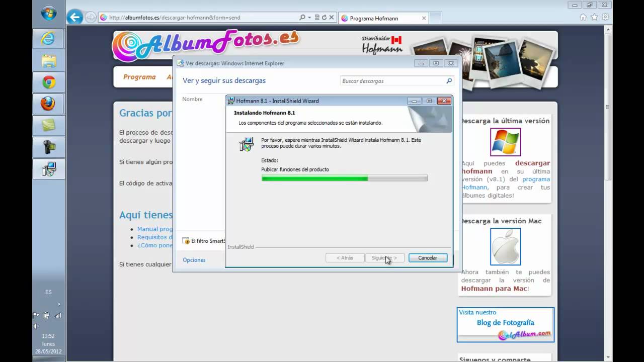Image resolution: width=644 pixels, height=362 pixels.
Task: Launch Google Chrome from the taskbar
Action: click(49, 82)
